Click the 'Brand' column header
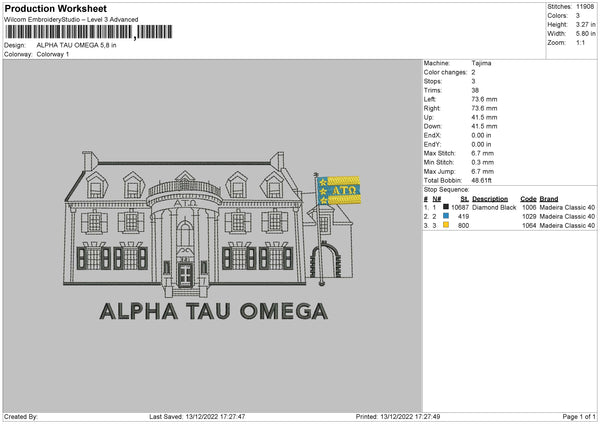600x424 pixels. pyautogui.click(x=549, y=199)
